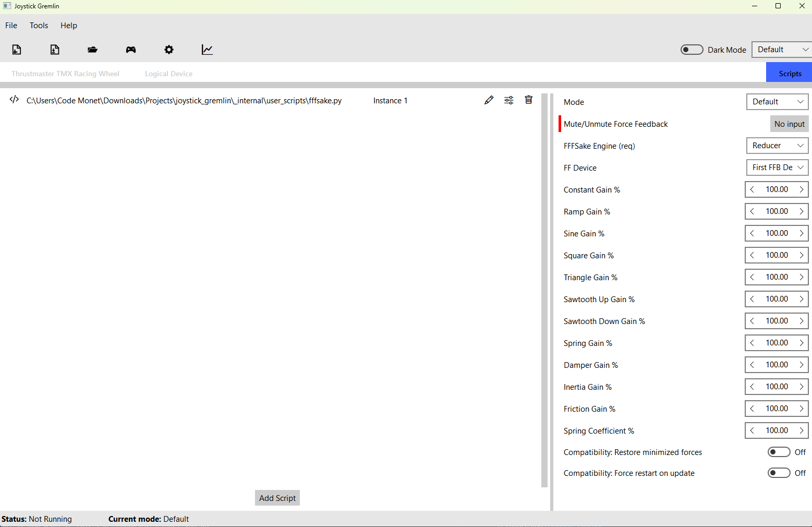Turn on Compatibility: Restore minimized forces
This screenshot has height=527, width=812.
(x=779, y=452)
